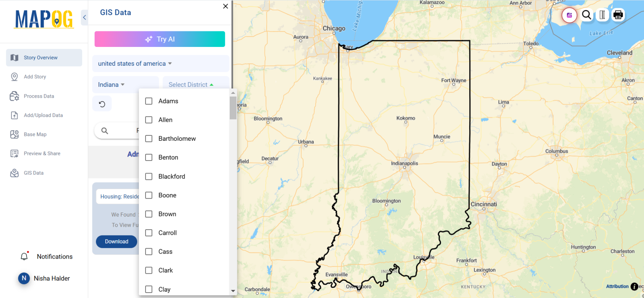Click the Try AI button
This screenshot has height=298, width=644.
tap(160, 39)
